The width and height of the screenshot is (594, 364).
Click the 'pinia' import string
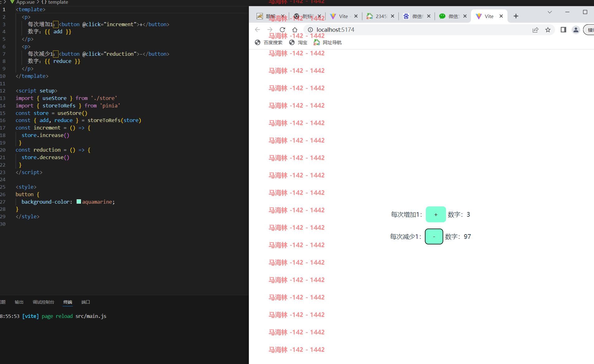click(x=110, y=106)
